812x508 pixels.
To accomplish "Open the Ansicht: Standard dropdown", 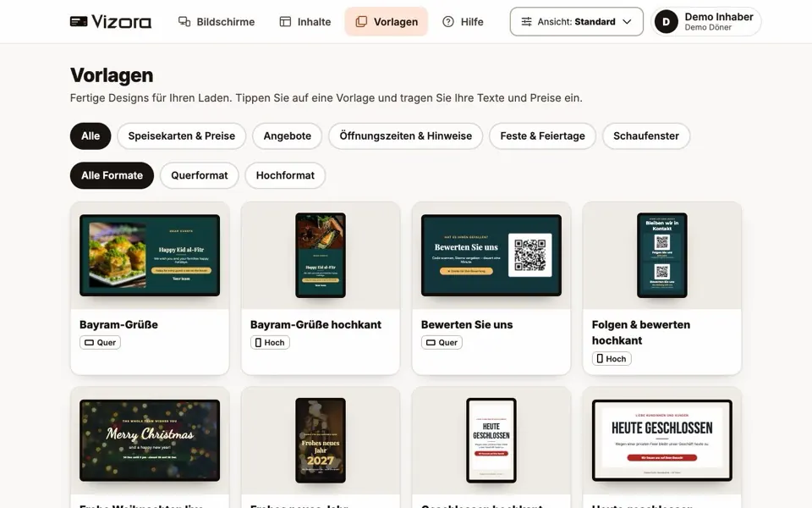I will coord(576,22).
